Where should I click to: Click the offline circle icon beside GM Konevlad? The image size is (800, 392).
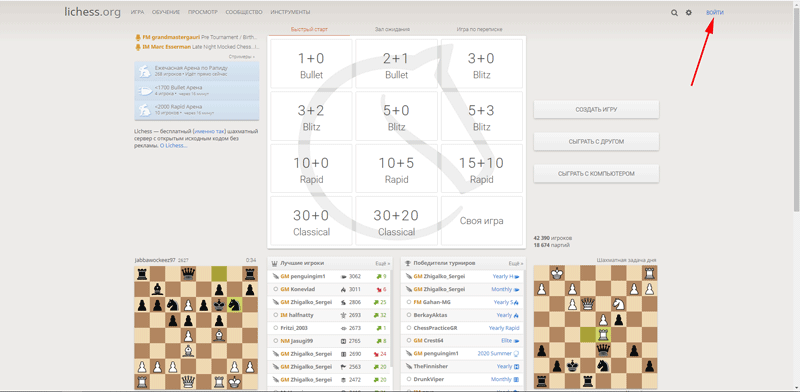[276, 289]
